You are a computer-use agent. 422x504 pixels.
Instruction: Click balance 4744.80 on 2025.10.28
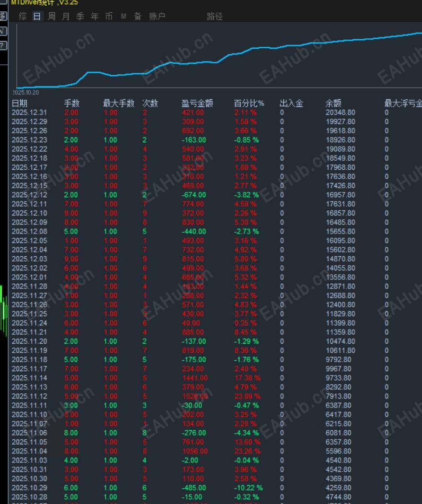pos(339,497)
